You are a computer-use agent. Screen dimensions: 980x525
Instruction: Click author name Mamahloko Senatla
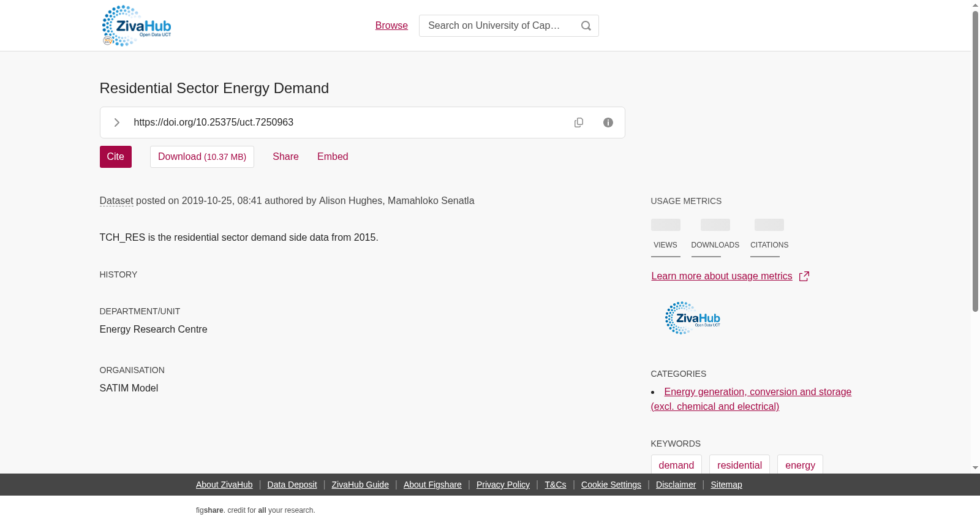tap(431, 201)
